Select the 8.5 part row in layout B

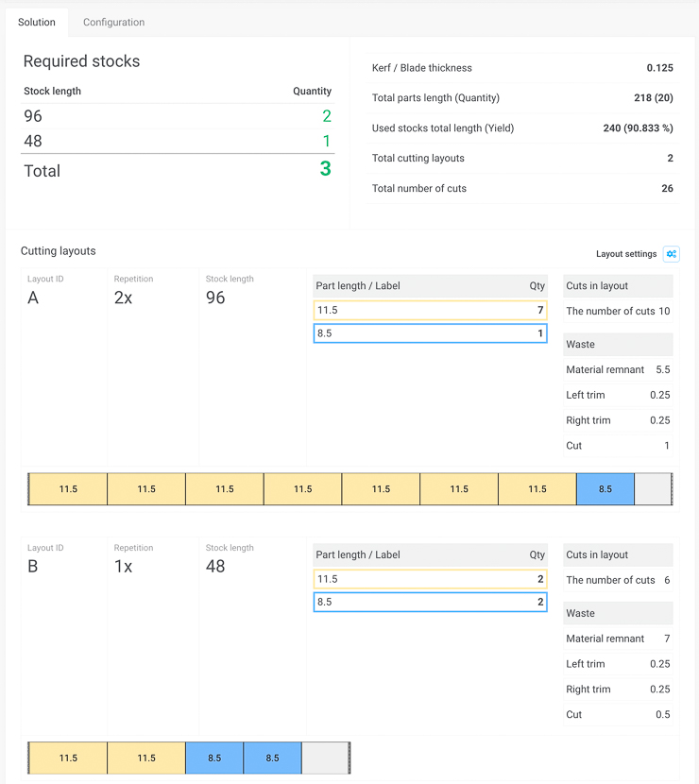[430, 602]
